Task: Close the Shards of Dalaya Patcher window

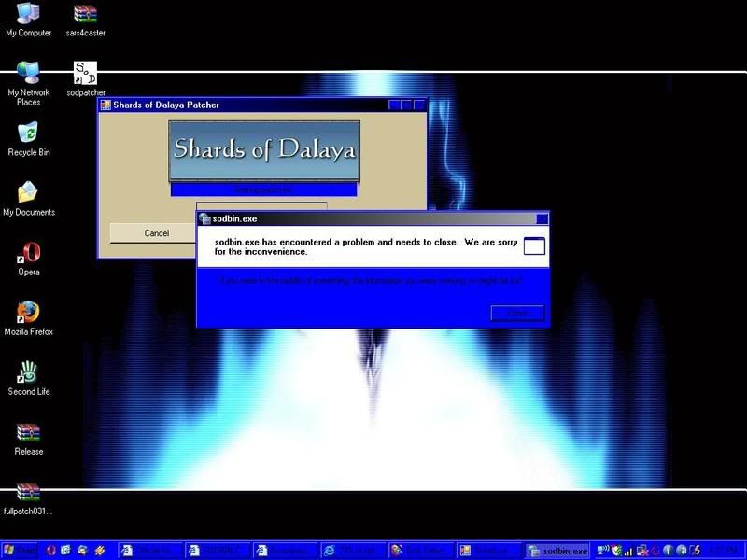Action: [419, 105]
